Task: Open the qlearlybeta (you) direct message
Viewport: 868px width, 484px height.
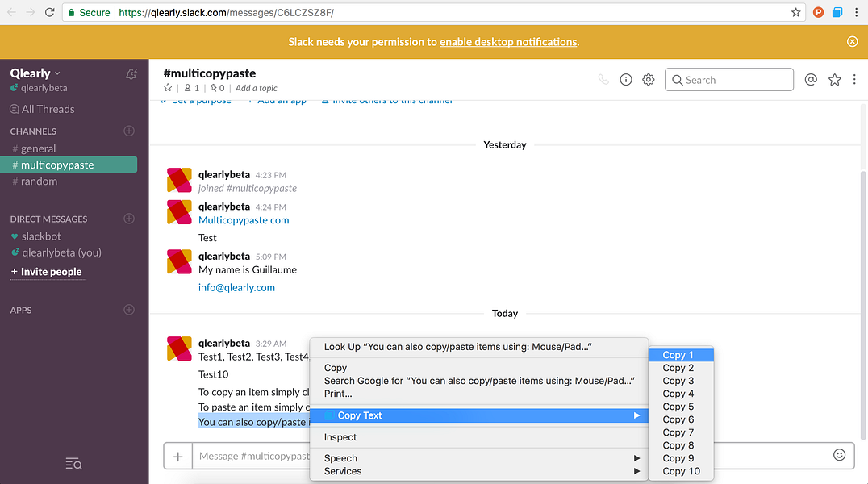Action: [56, 252]
